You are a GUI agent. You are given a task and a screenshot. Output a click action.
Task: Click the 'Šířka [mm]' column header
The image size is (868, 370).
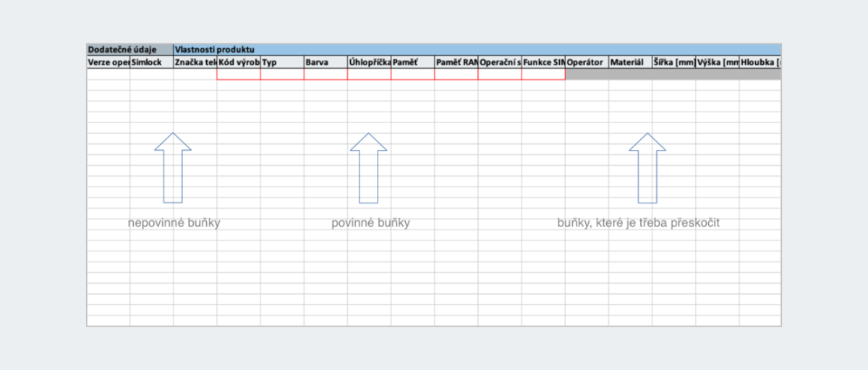click(x=673, y=62)
